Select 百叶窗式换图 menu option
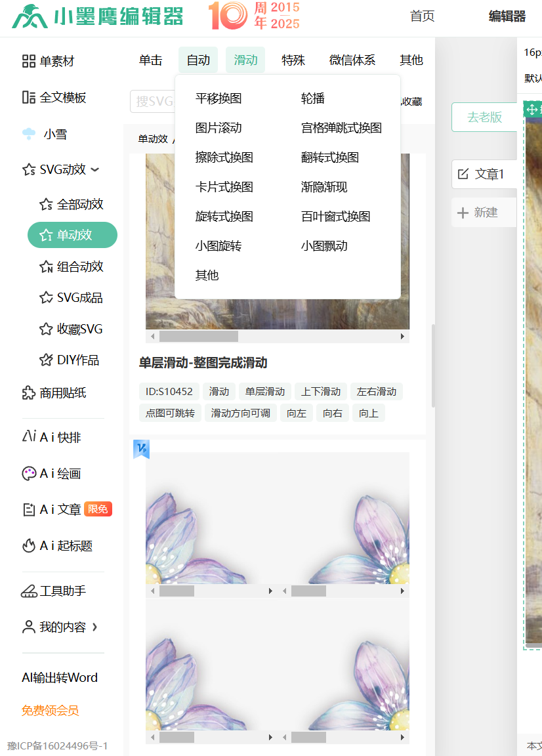The width and height of the screenshot is (542, 756). point(335,217)
